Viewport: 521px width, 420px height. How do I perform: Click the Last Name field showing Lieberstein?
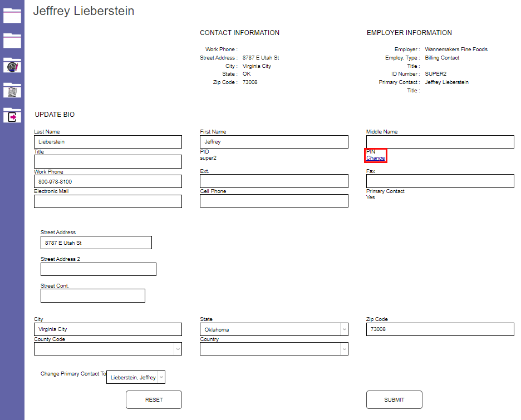(x=107, y=142)
